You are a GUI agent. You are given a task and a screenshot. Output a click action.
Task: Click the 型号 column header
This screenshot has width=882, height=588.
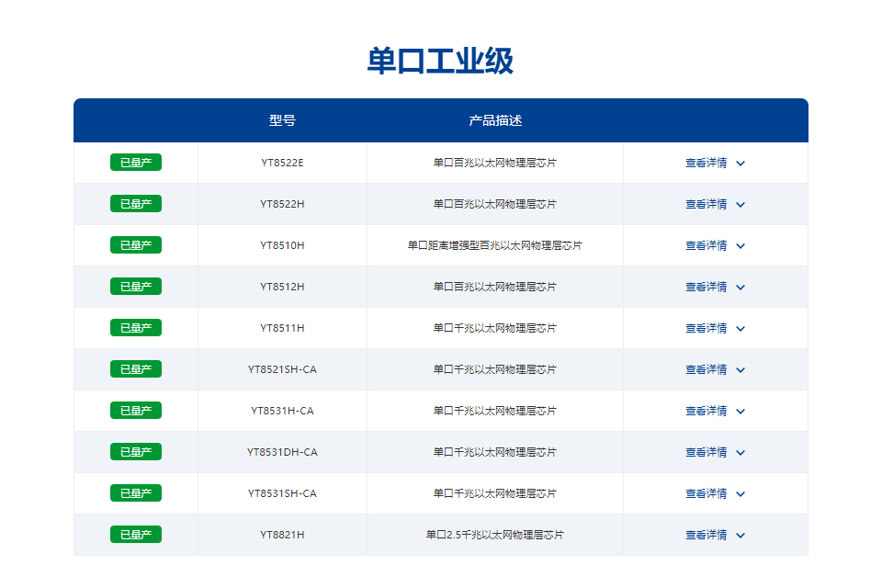[282, 120]
